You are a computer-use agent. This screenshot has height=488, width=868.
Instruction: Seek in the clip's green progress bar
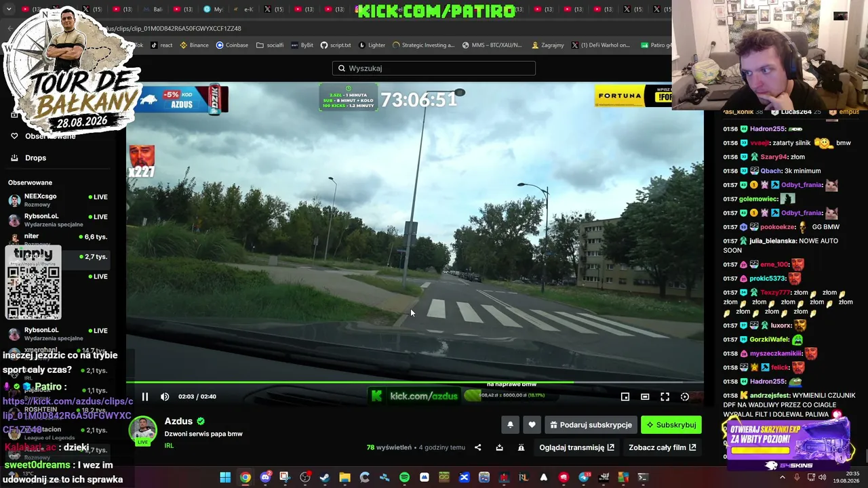415,382
